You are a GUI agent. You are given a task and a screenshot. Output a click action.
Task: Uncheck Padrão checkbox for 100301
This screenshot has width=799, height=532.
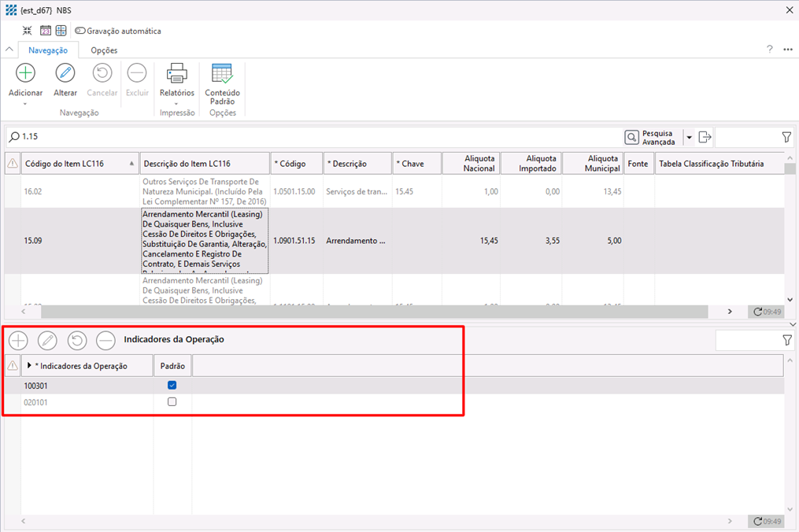(x=172, y=386)
